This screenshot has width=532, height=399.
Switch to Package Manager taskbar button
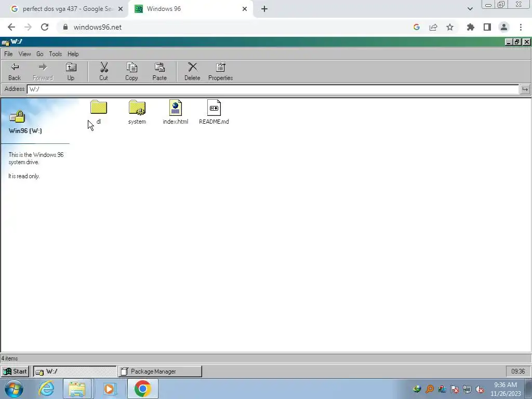160,371
